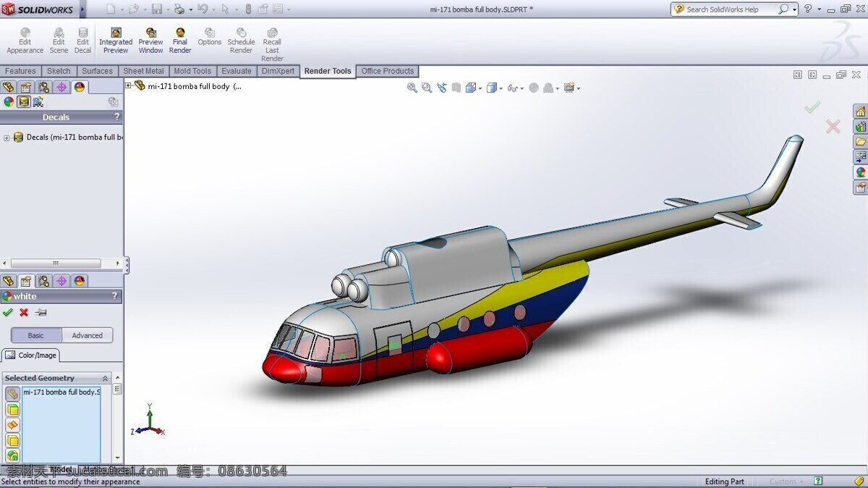This screenshot has height=488, width=868.
Task: Click the Zoom to Fit magnifier icon
Action: pos(412,88)
